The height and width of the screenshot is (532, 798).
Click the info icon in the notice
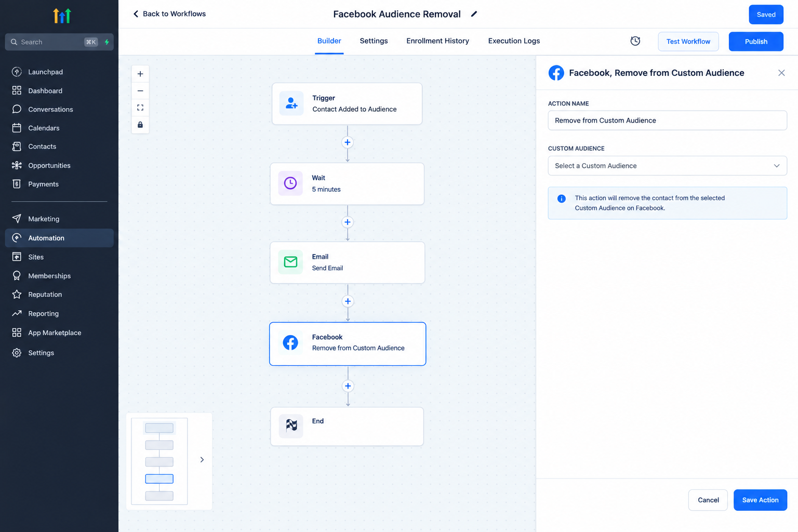(562, 198)
